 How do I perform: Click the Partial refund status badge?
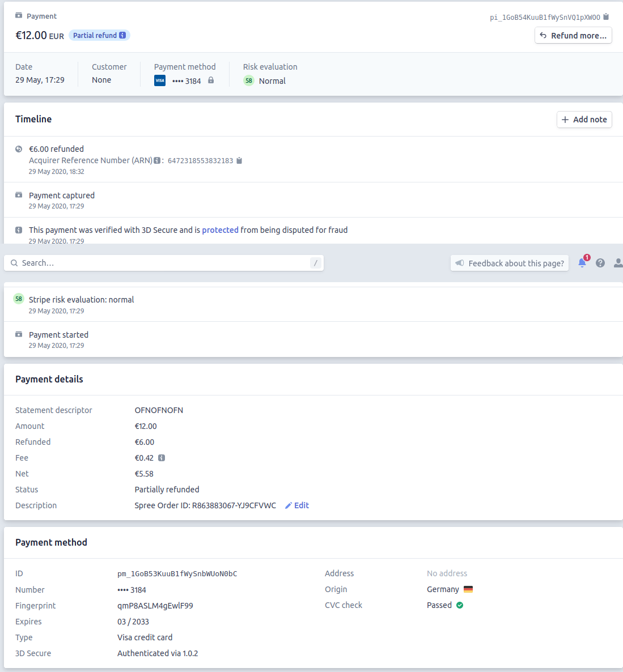(x=99, y=35)
